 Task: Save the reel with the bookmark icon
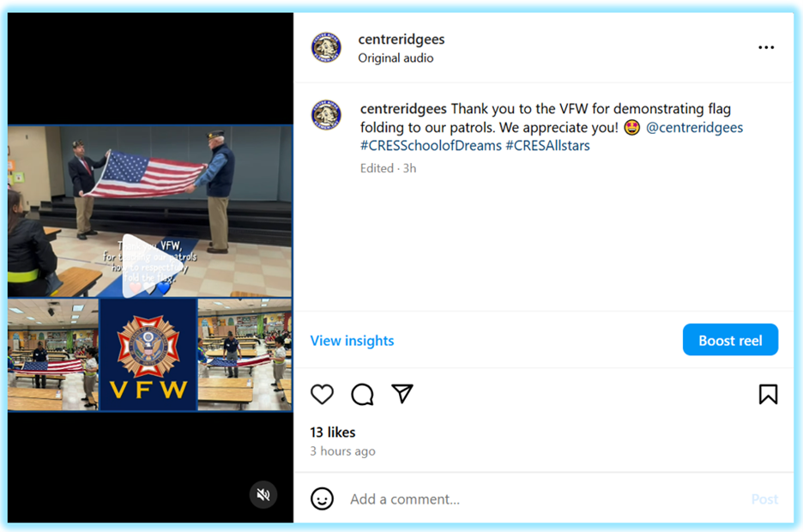[x=768, y=394]
